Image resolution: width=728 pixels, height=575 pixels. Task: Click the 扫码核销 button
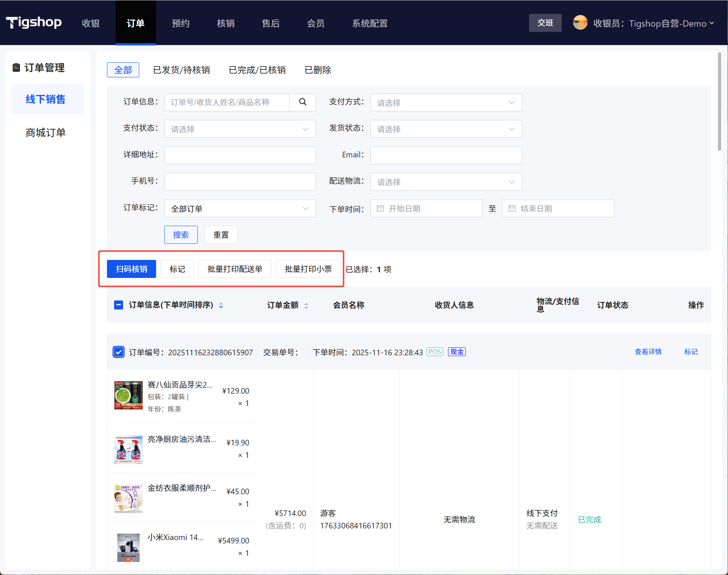click(x=131, y=269)
